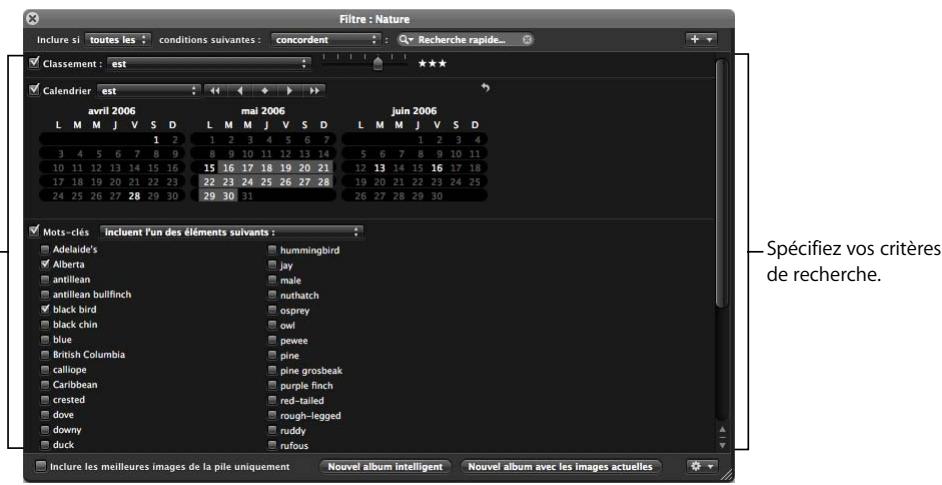The width and height of the screenshot is (942, 485).
Task: Close the Filtre : Nature window
Action: point(32,19)
